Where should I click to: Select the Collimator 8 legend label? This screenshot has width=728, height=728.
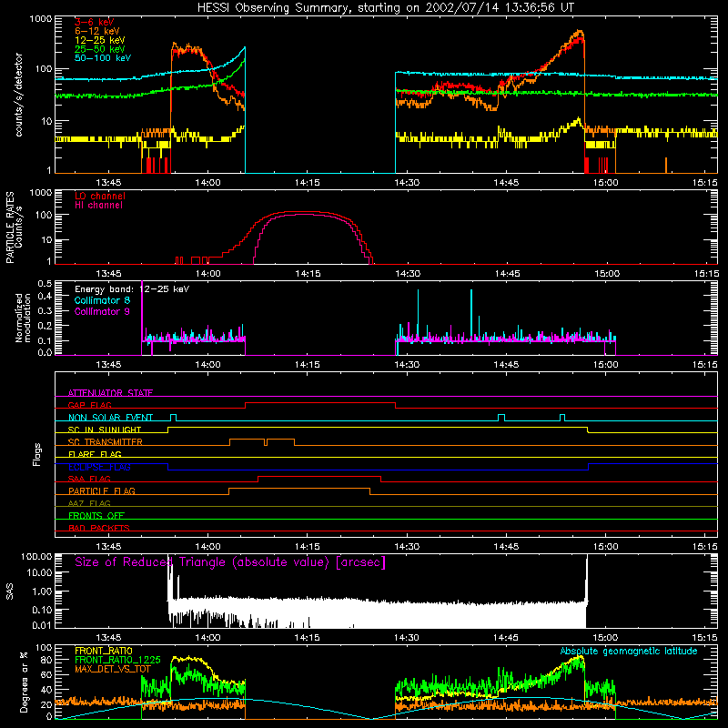pyautogui.click(x=102, y=300)
